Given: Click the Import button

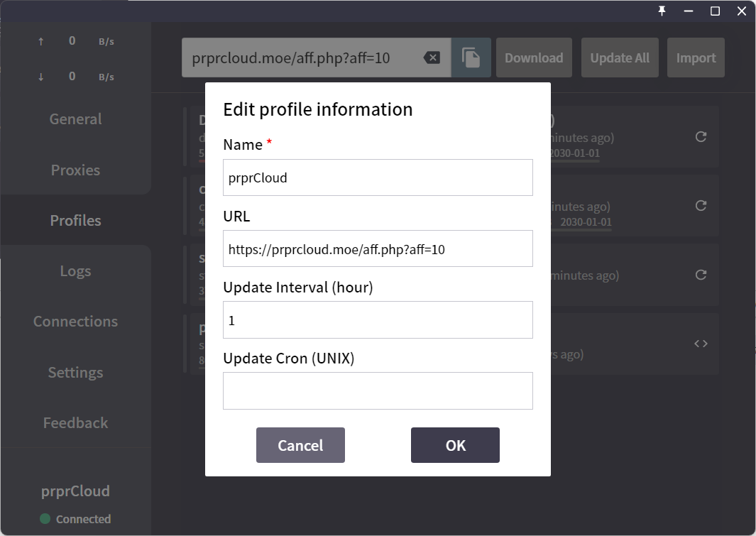Looking at the screenshot, I should [696, 58].
